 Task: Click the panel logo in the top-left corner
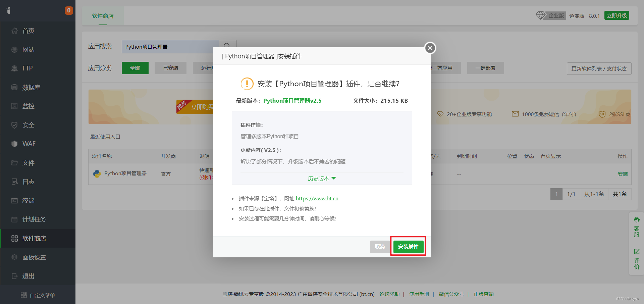(x=9, y=11)
